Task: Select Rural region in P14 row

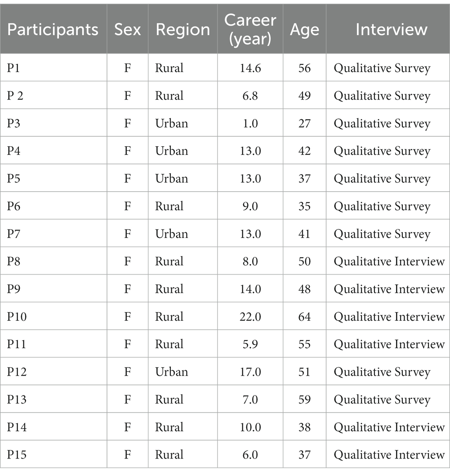Action: [x=169, y=427]
